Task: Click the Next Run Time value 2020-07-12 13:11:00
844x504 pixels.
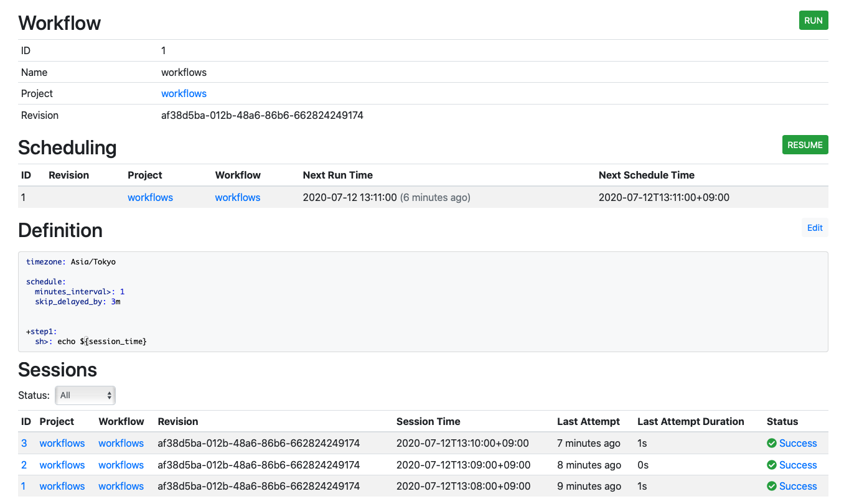Action: (350, 197)
